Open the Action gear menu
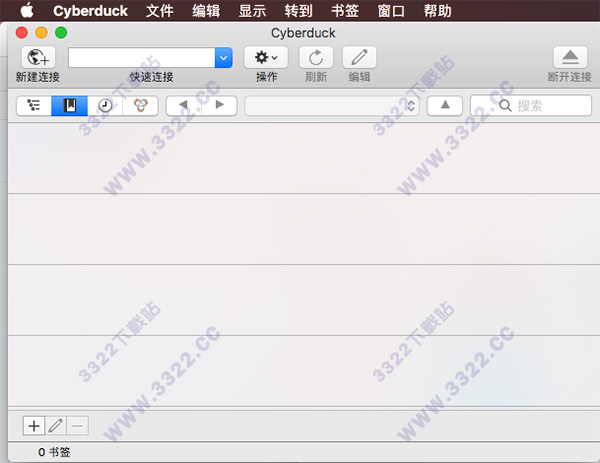Image resolution: width=600 pixels, height=463 pixels. coord(266,57)
